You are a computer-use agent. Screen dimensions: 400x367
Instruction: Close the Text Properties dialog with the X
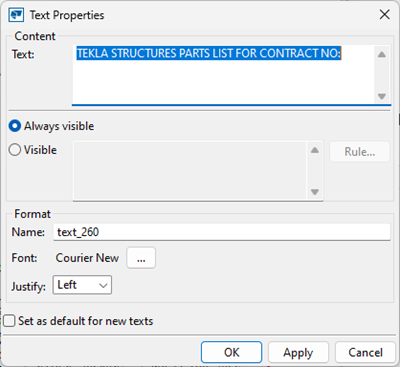[385, 15]
